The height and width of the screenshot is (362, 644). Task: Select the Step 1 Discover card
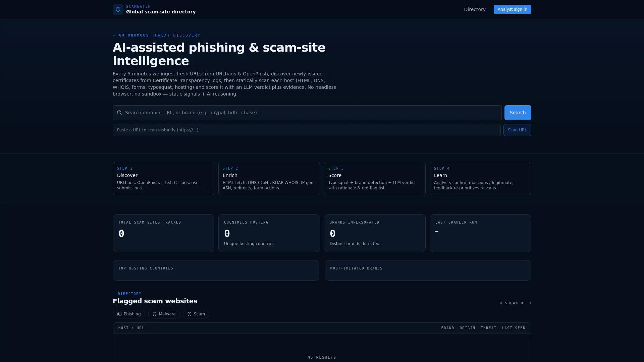coord(163,178)
